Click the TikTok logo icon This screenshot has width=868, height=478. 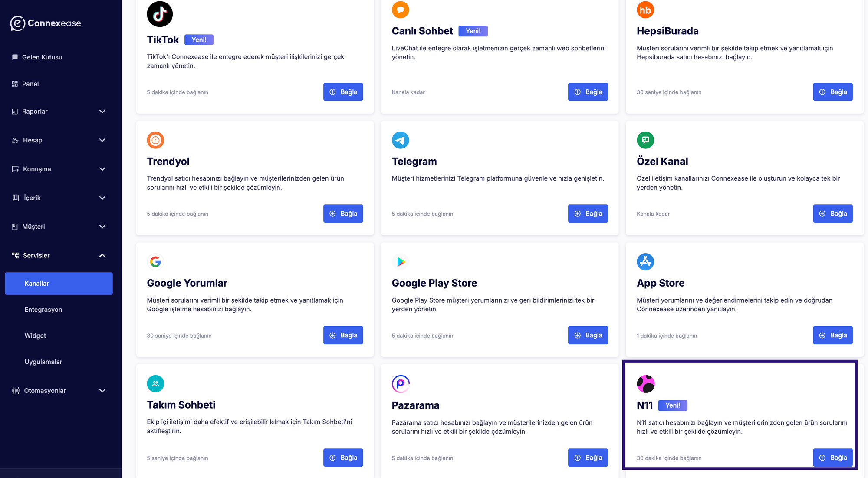(x=160, y=14)
